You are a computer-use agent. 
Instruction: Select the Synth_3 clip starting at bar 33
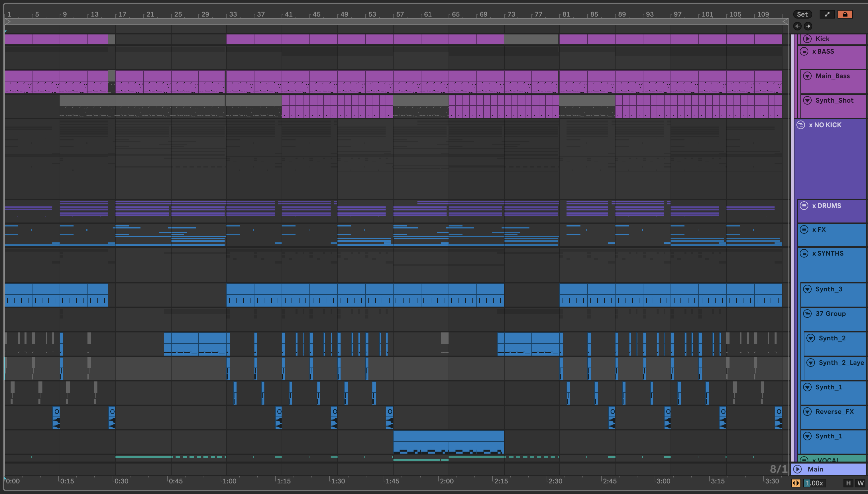pyautogui.click(x=240, y=295)
